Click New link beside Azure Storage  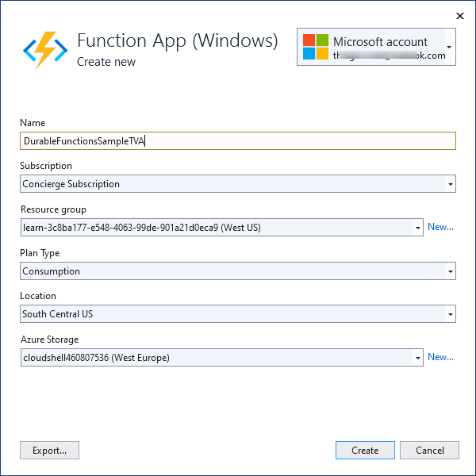pyautogui.click(x=440, y=357)
